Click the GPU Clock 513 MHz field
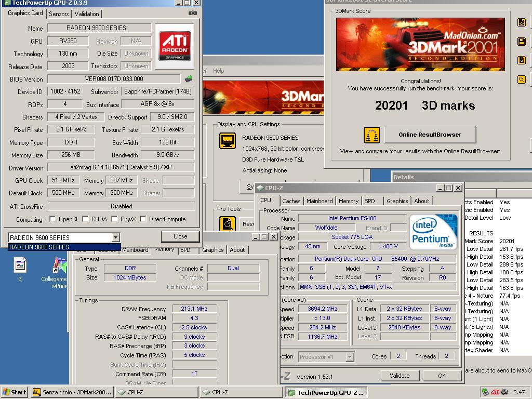Image resolution: width=532 pixels, height=399 pixels. pyautogui.click(x=63, y=180)
